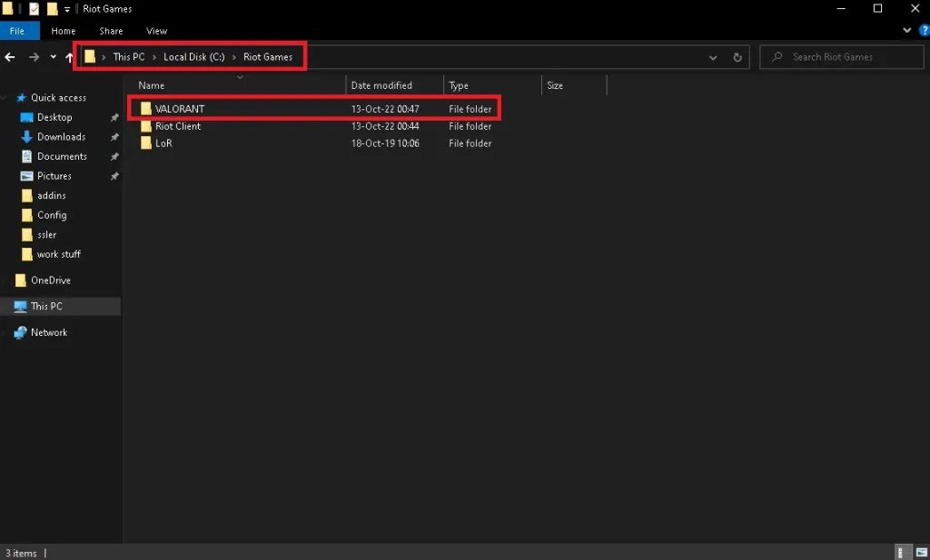This screenshot has height=560, width=930.
Task: Select Riot Games in the address breadcrumb
Action: tap(268, 57)
